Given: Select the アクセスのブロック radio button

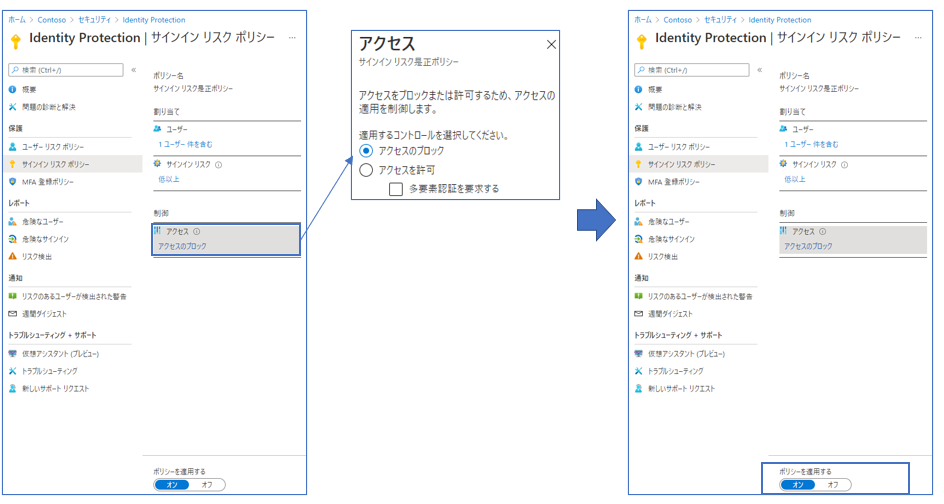Looking at the screenshot, I should (x=366, y=151).
